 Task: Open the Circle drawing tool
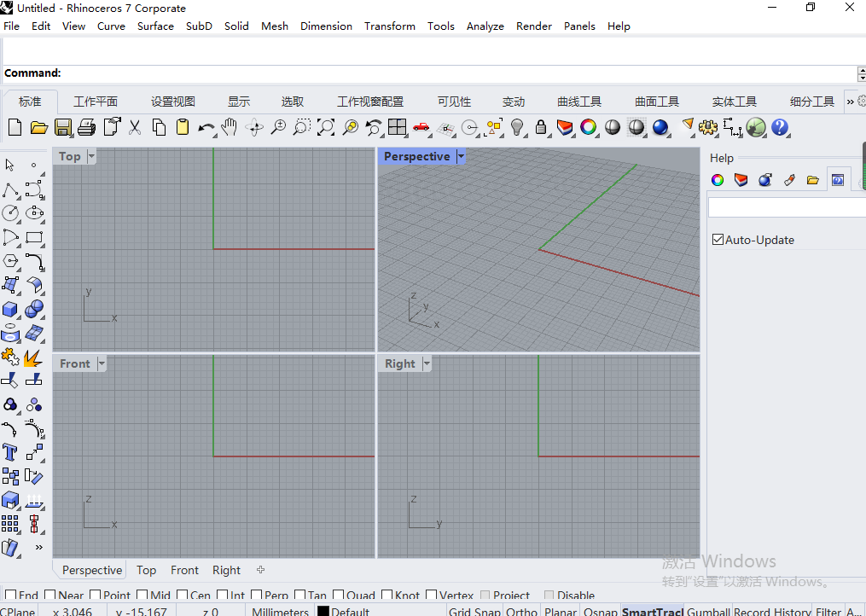(10, 213)
